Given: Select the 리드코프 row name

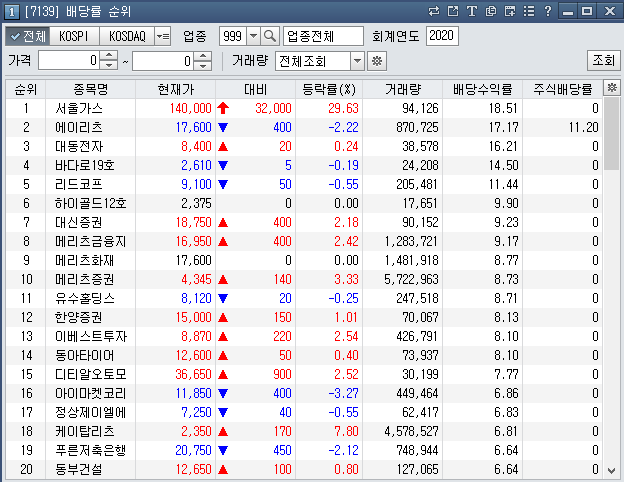Looking at the screenshot, I should coord(79,184).
